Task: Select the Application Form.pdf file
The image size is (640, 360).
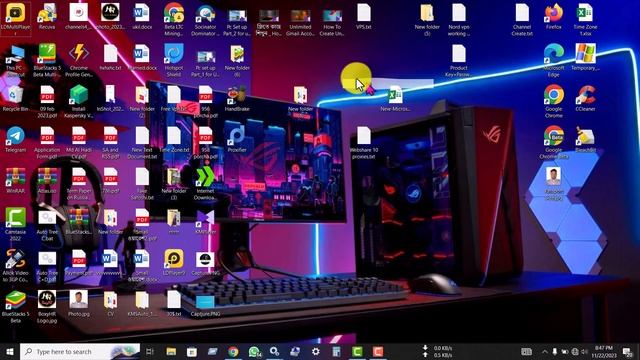Action: [x=47, y=142]
